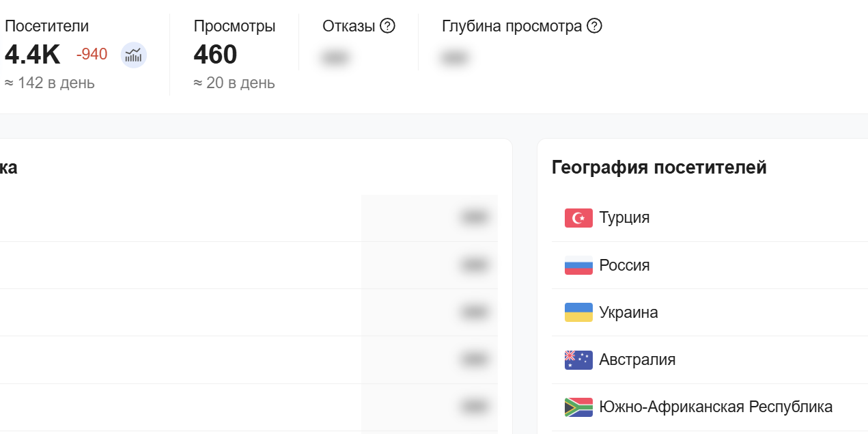Click the Australia flag icon
The height and width of the screenshot is (434, 868).
coord(578,359)
